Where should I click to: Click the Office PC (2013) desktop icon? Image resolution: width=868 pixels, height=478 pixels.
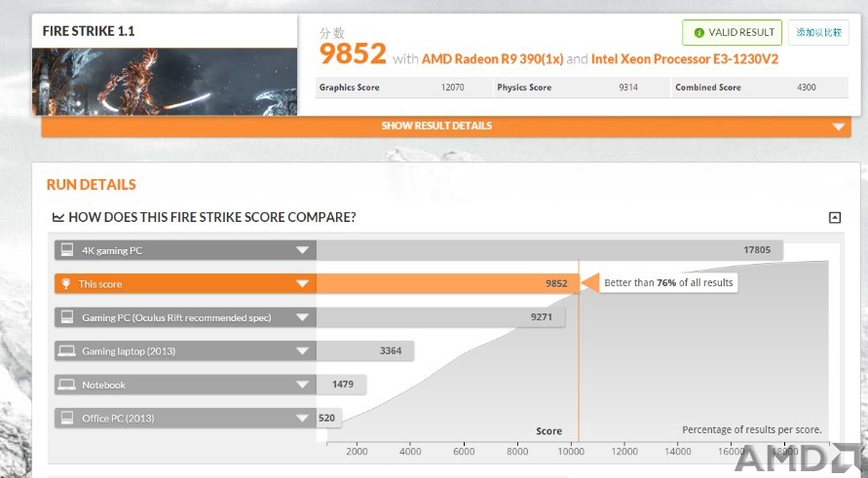pos(67,418)
